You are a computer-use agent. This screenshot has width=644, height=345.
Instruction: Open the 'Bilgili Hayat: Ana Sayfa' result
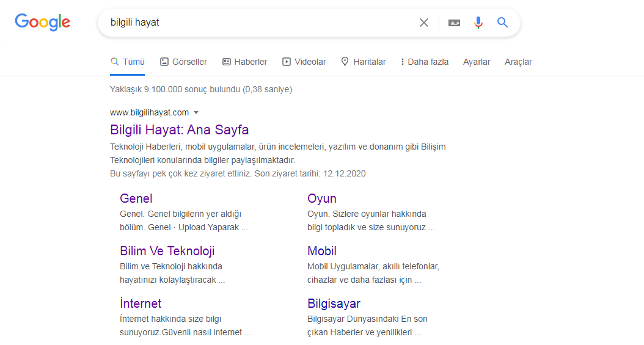tap(180, 129)
